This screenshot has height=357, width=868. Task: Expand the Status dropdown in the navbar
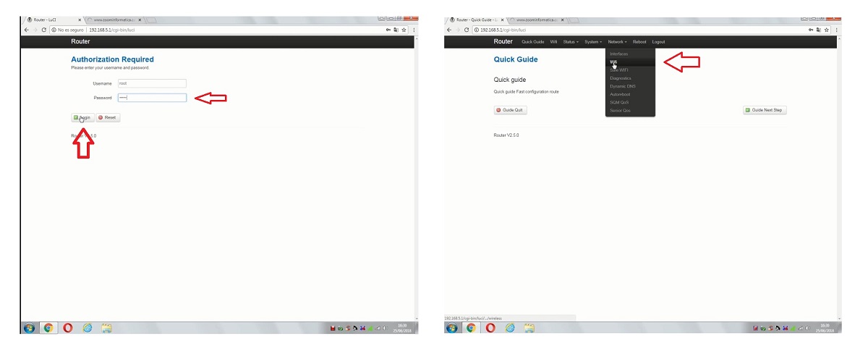(x=571, y=42)
